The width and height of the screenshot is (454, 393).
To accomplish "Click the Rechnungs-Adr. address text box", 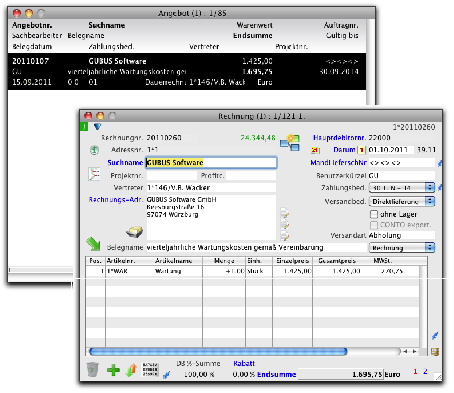I will [211, 217].
